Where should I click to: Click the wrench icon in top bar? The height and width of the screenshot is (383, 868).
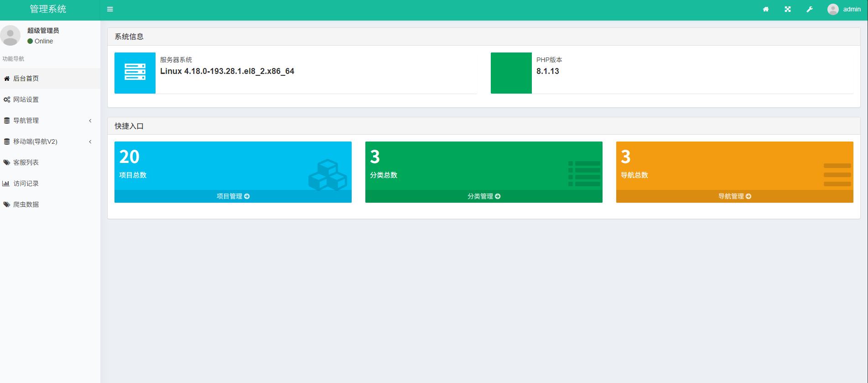click(810, 9)
